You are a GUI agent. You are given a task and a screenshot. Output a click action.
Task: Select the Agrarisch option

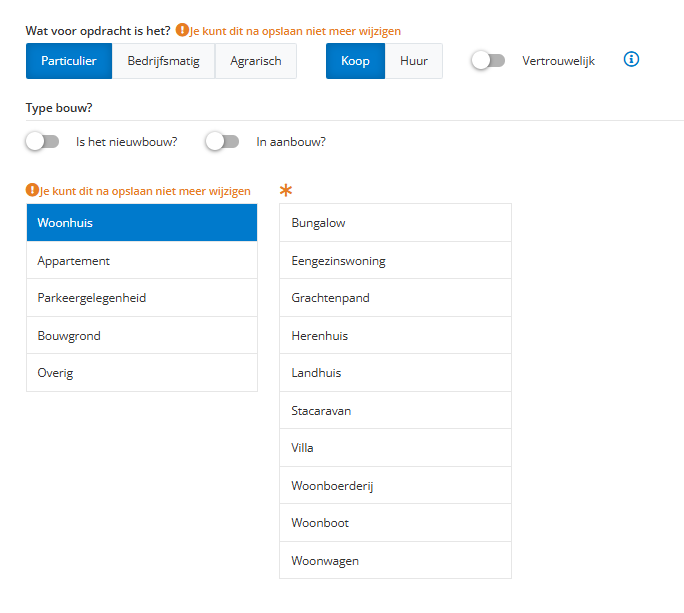click(x=256, y=61)
